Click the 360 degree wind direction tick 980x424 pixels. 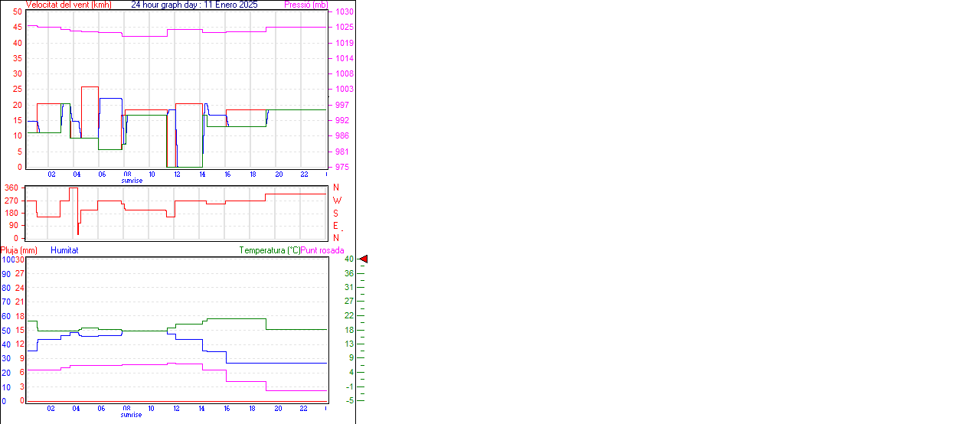(11, 188)
